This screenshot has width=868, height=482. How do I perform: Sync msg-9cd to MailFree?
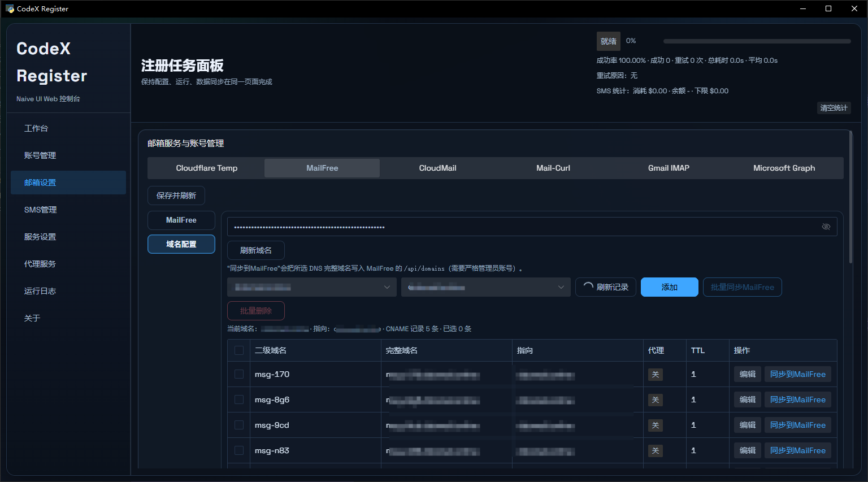pyautogui.click(x=798, y=425)
